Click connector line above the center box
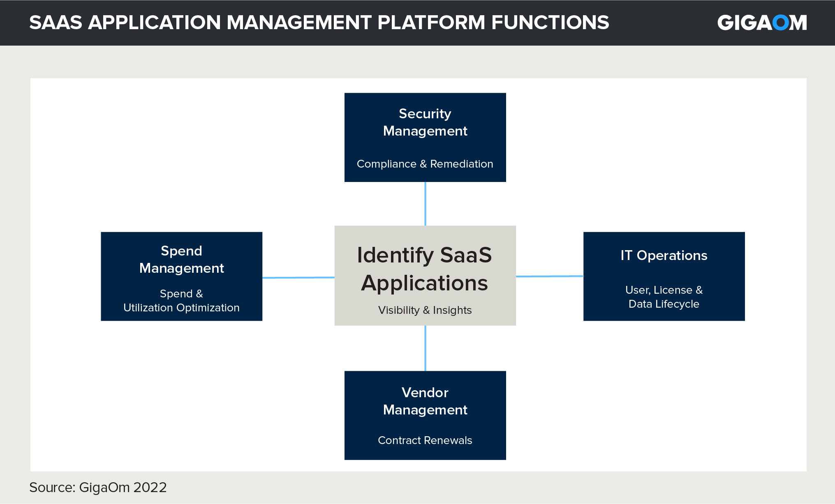 (425, 204)
